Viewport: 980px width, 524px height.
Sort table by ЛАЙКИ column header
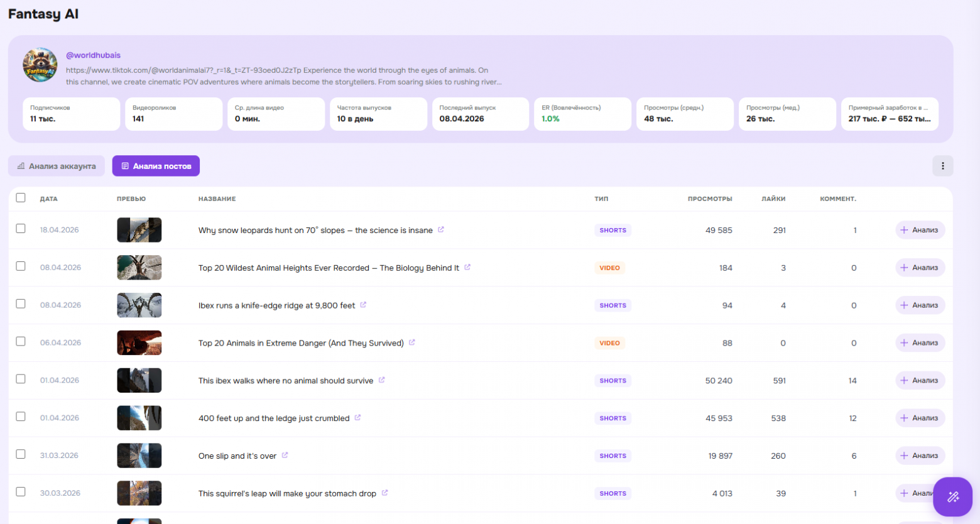tap(773, 199)
